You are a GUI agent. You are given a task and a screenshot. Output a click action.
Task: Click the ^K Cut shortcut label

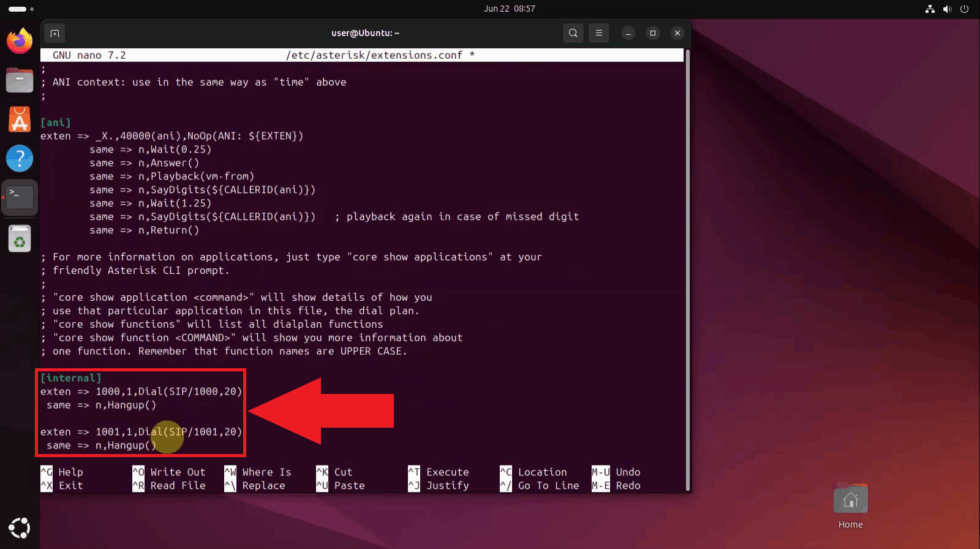pos(334,472)
